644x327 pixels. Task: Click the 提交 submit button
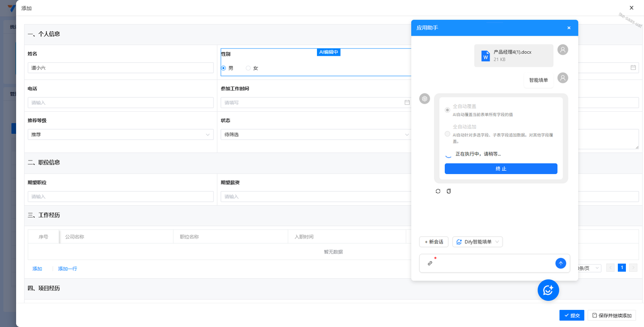click(572, 315)
